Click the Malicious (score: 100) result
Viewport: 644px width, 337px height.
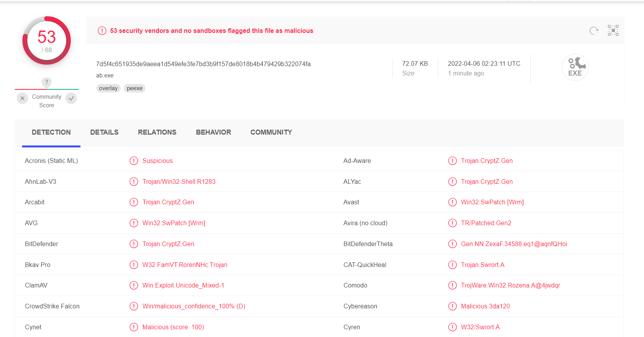[173, 327]
